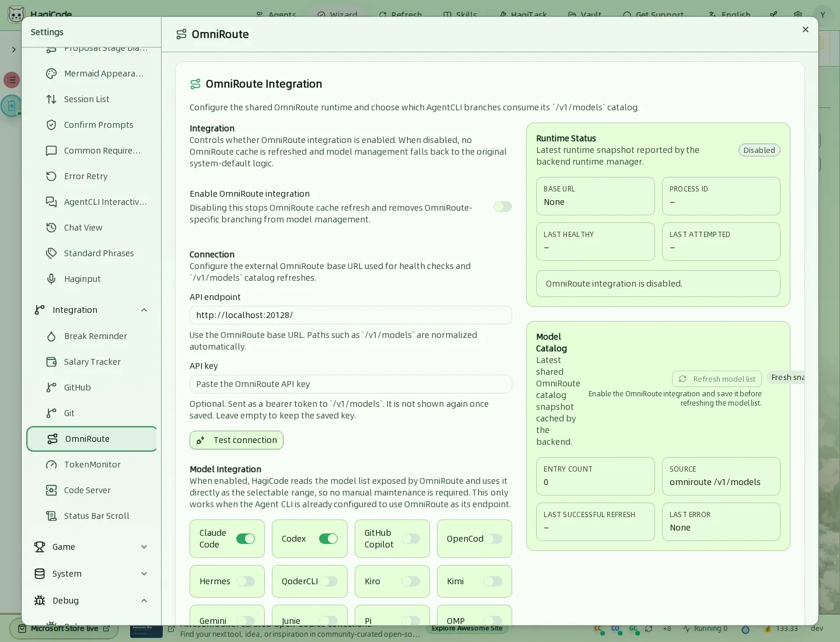Toggle Enable OmniRoute integration switch

[x=503, y=207]
